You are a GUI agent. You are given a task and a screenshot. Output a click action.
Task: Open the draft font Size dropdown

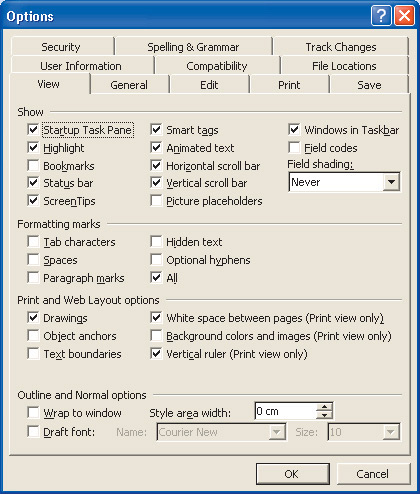391,432
